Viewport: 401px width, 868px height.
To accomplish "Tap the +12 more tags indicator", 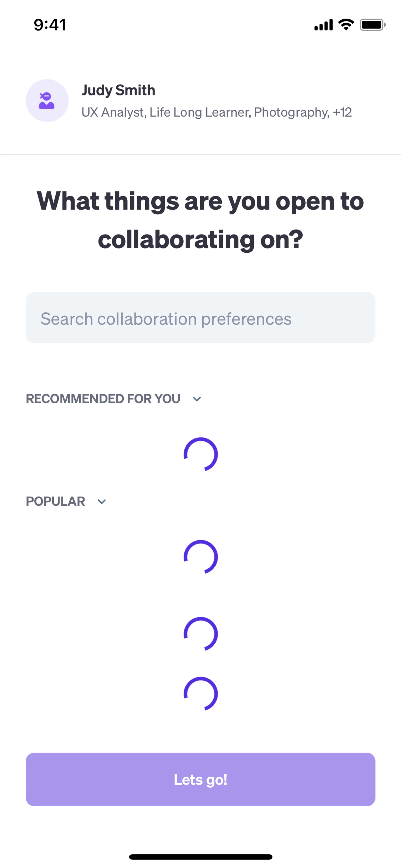I will click(x=342, y=112).
